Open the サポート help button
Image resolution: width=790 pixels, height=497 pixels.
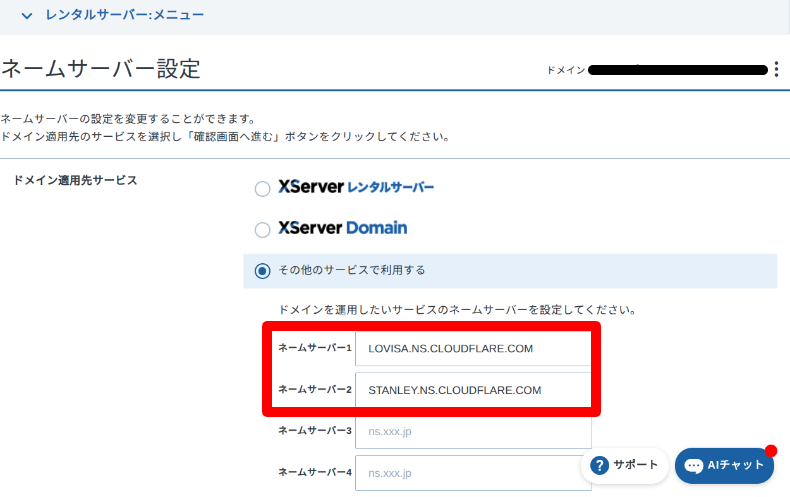(625, 465)
